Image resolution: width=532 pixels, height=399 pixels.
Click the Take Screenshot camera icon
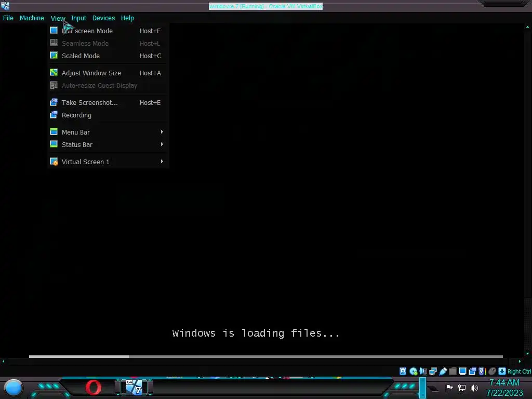[x=54, y=102]
